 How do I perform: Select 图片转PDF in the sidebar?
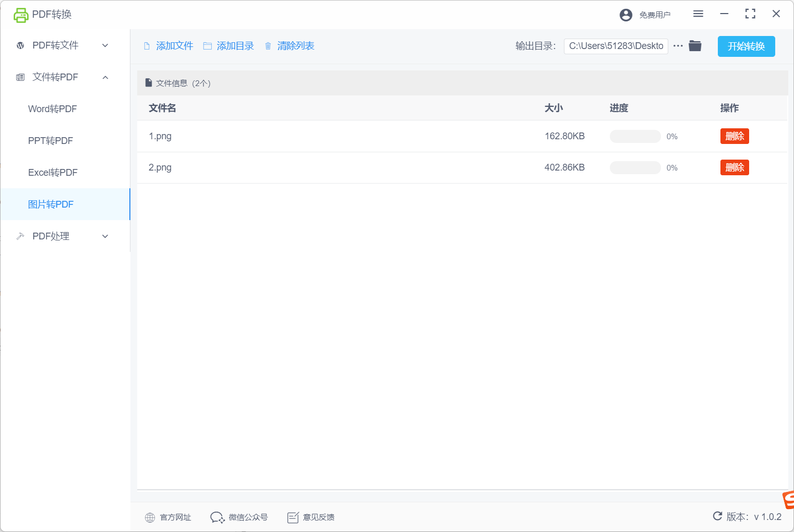click(x=65, y=204)
